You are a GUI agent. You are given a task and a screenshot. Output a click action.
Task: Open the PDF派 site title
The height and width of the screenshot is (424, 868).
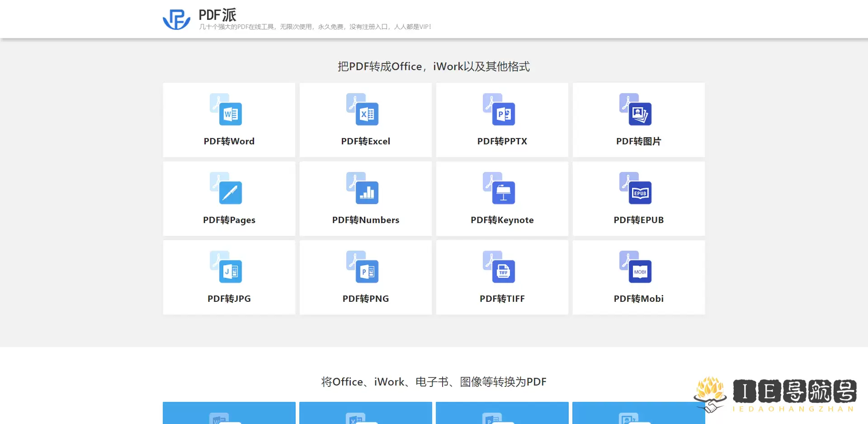pos(217,15)
